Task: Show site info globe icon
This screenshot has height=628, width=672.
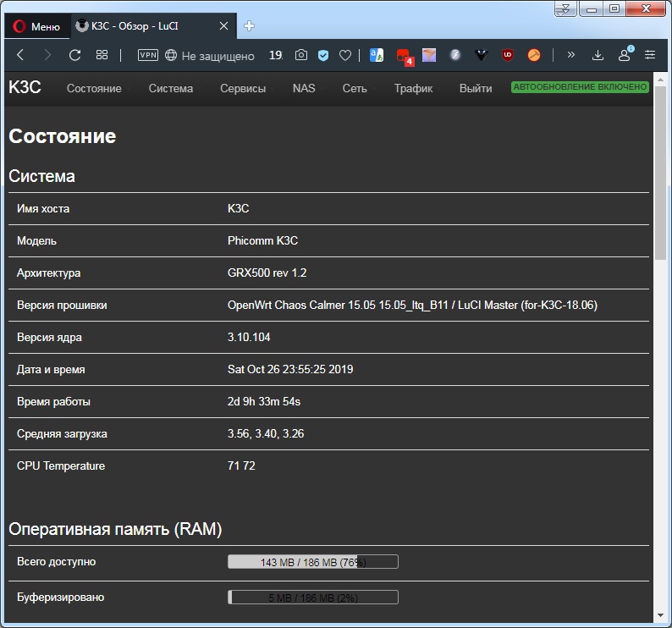Action: coord(171,55)
